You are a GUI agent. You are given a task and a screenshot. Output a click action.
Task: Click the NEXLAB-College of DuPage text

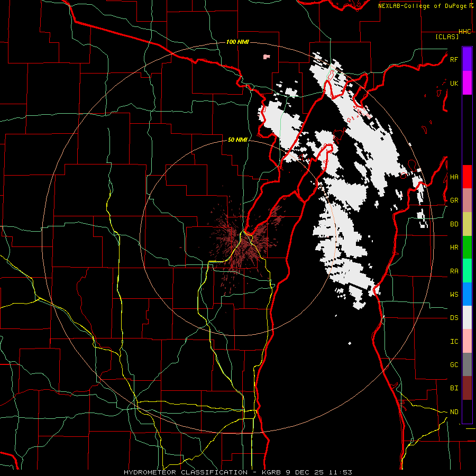tap(423, 6)
